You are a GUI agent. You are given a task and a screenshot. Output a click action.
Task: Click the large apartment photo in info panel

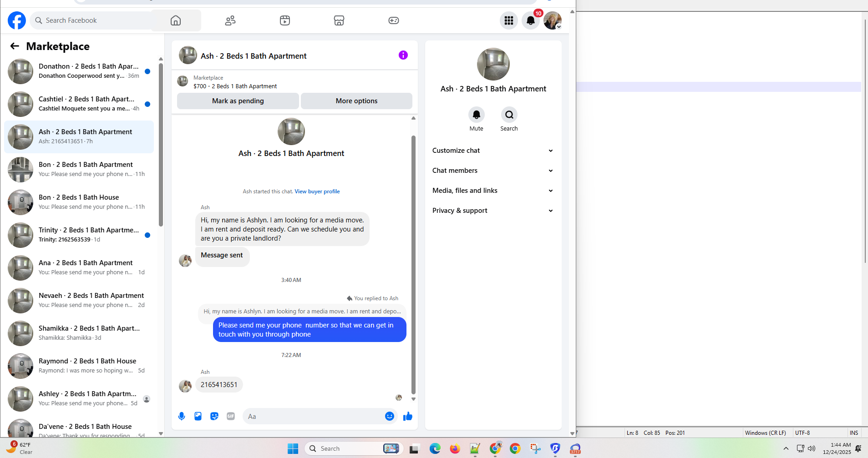tap(493, 64)
